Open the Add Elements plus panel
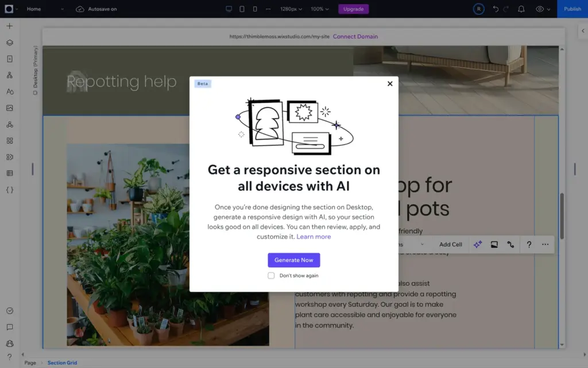Viewport: 588px width, 368px height. pyautogui.click(x=10, y=26)
